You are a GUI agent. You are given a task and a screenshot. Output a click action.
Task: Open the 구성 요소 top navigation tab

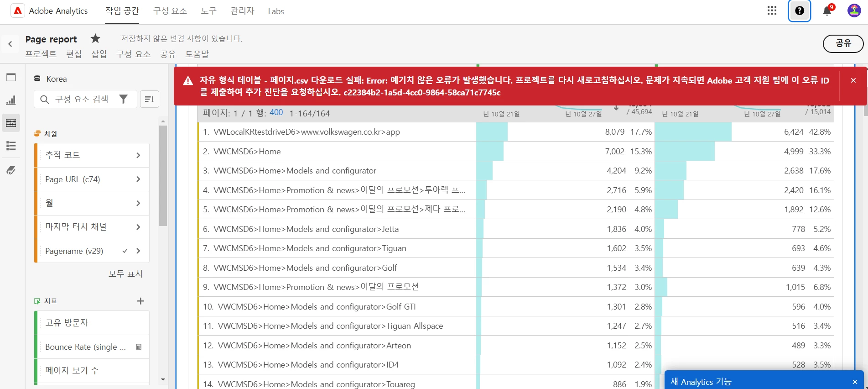coord(170,11)
